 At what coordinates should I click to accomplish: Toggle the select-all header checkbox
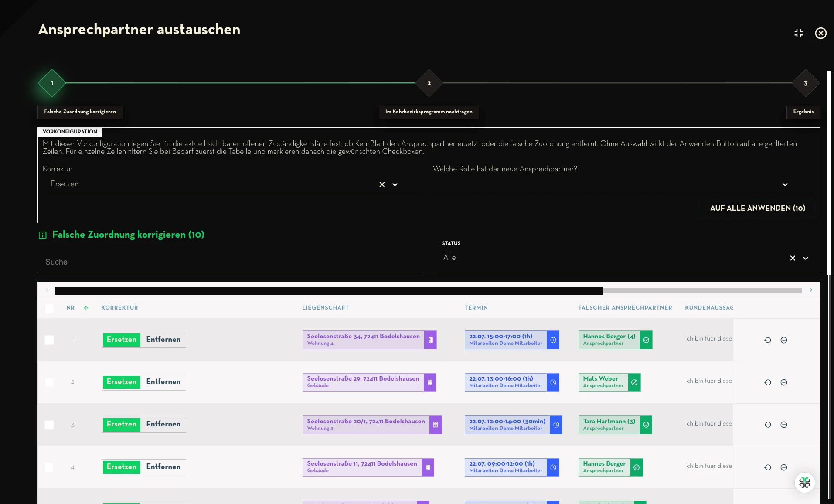tap(49, 309)
